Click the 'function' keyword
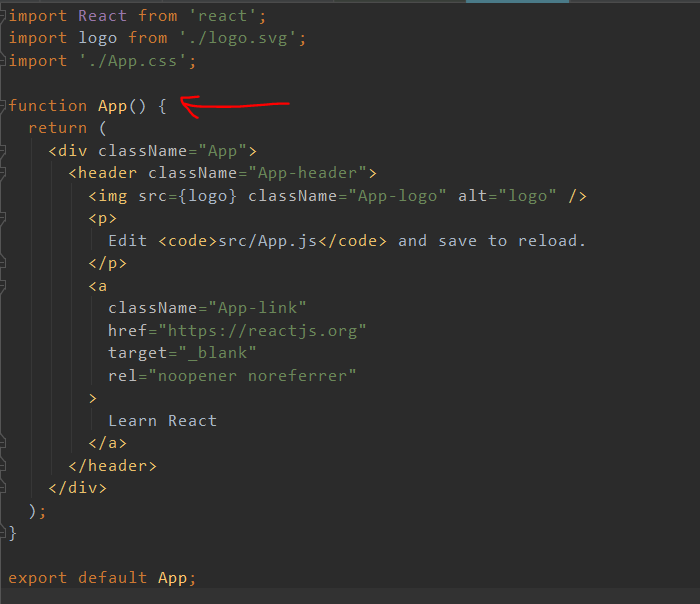700x604 pixels. pyautogui.click(x=48, y=106)
